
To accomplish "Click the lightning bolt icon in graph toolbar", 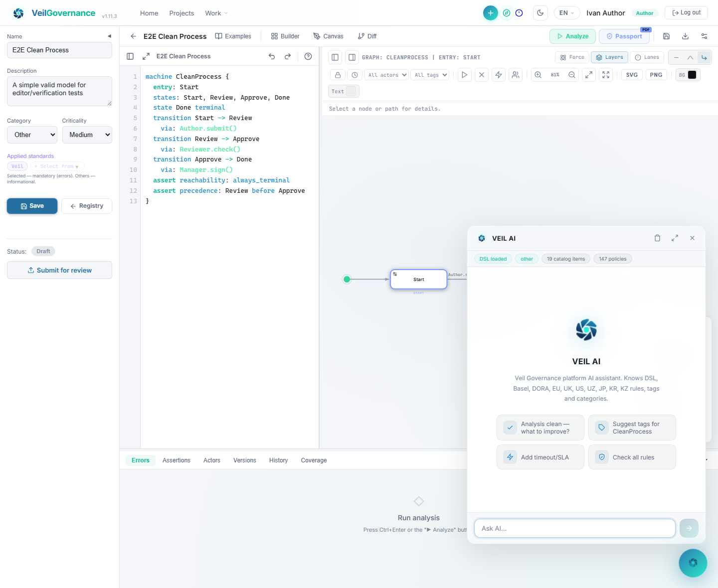I will [498, 75].
